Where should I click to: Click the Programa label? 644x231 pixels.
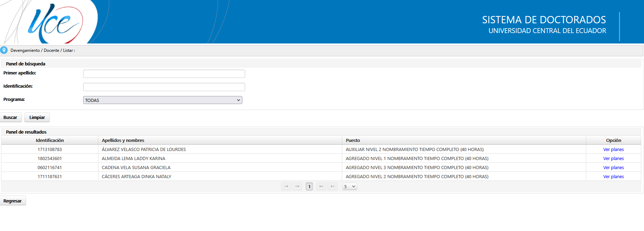[14, 99]
